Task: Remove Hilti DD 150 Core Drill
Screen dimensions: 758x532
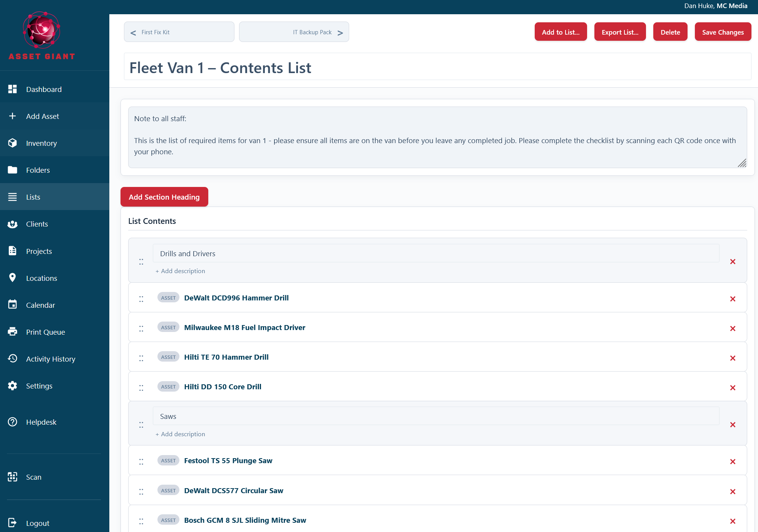Action: pos(733,388)
